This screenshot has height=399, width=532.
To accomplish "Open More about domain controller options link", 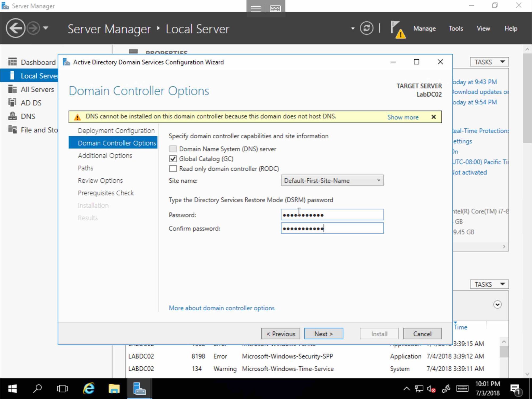I will [222, 308].
